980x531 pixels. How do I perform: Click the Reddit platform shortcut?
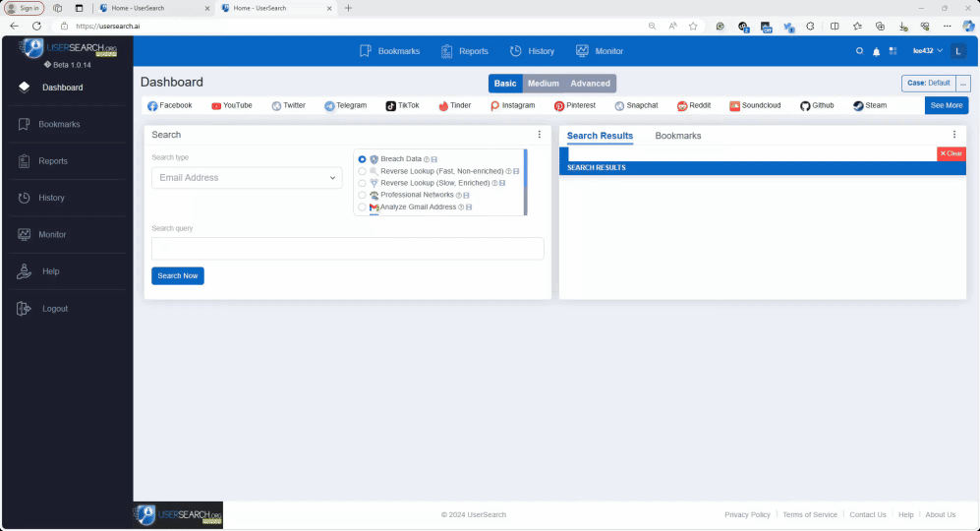[693, 105]
